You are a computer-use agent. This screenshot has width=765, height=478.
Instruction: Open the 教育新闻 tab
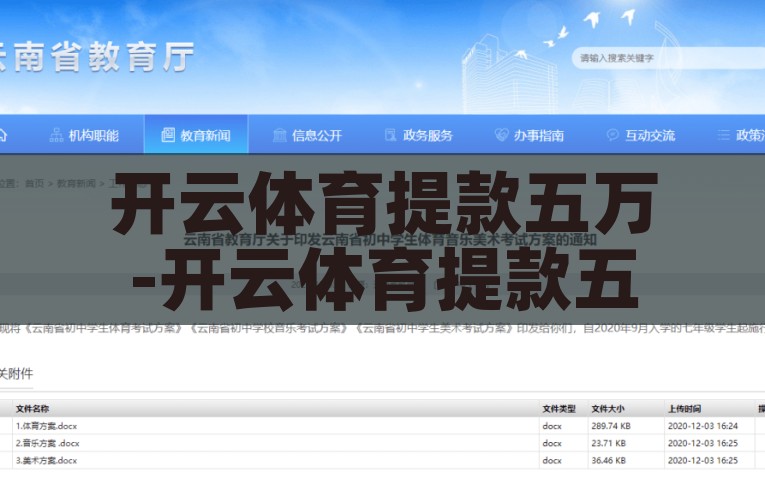(196, 135)
